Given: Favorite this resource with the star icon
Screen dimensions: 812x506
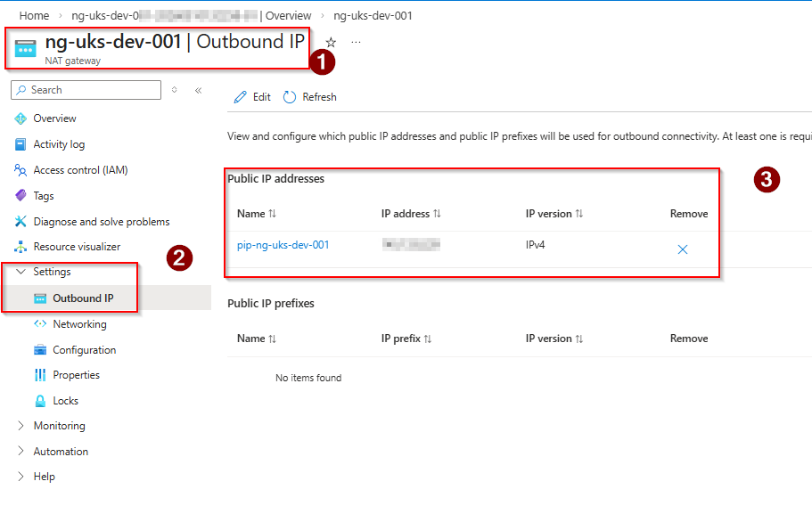Looking at the screenshot, I should tap(331, 43).
